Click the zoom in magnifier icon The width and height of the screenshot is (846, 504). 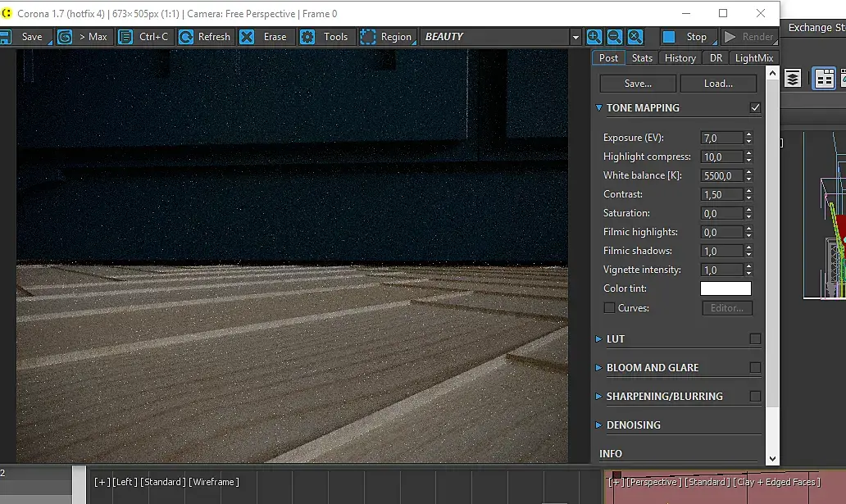click(594, 37)
